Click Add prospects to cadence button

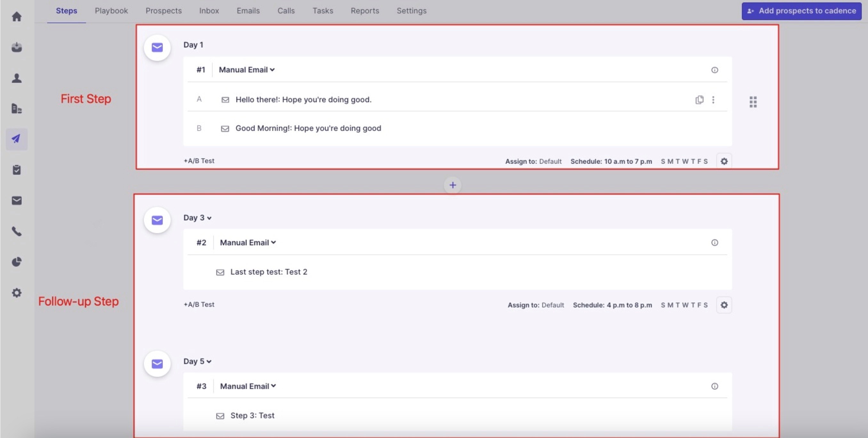(801, 11)
